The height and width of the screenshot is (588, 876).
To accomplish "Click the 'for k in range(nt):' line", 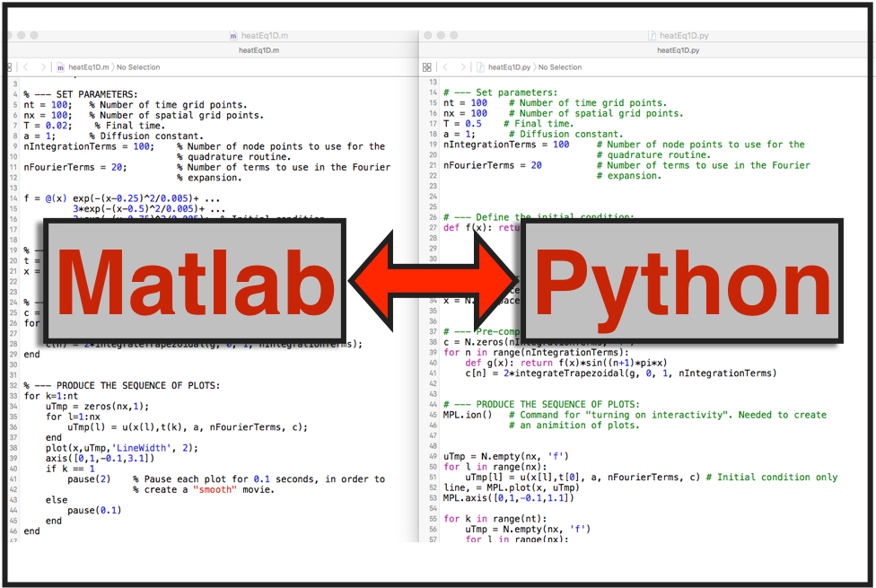I will coord(495,519).
